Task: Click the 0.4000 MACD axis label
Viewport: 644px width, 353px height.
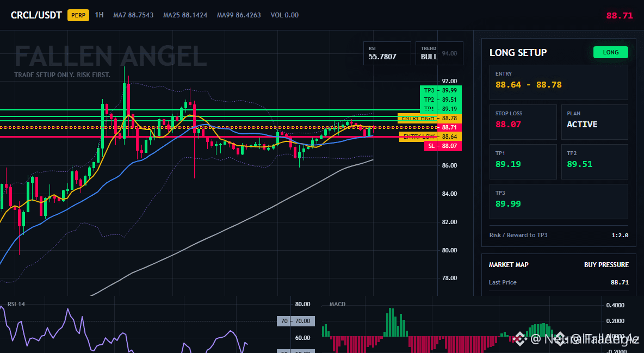Action: point(615,305)
